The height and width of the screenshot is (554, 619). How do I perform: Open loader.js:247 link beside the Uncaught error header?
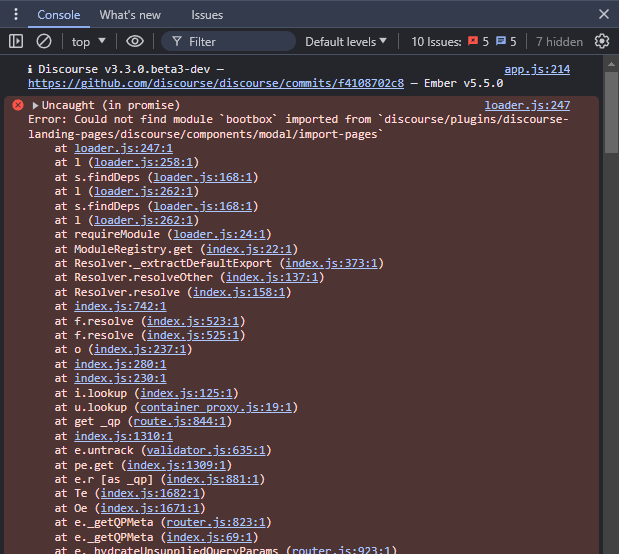coord(527,105)
